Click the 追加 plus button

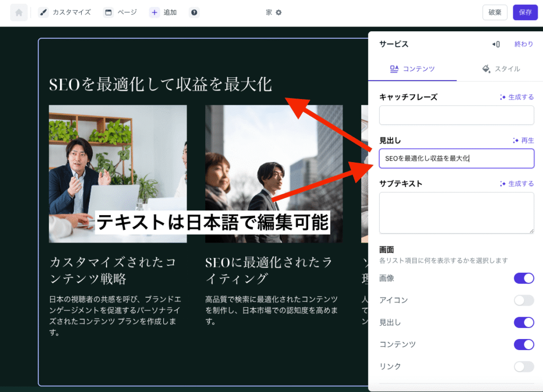coord(163,13)
